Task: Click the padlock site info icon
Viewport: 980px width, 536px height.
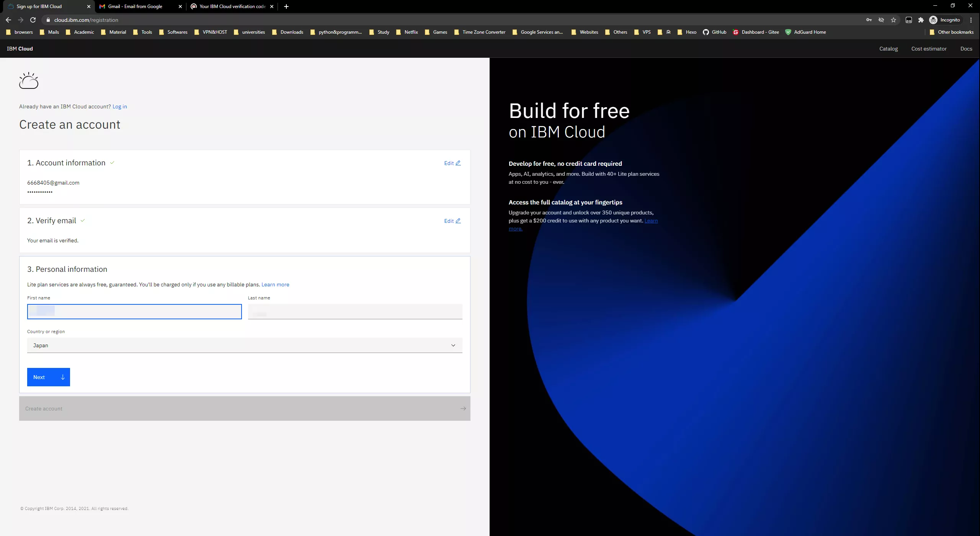Action: point(48,20)
